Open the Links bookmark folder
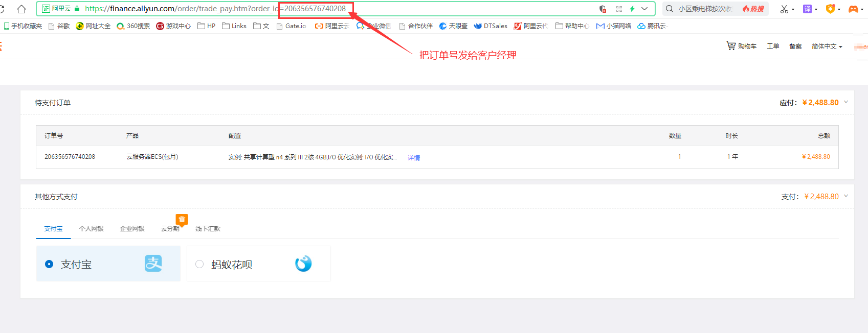 tap(234, 26)
